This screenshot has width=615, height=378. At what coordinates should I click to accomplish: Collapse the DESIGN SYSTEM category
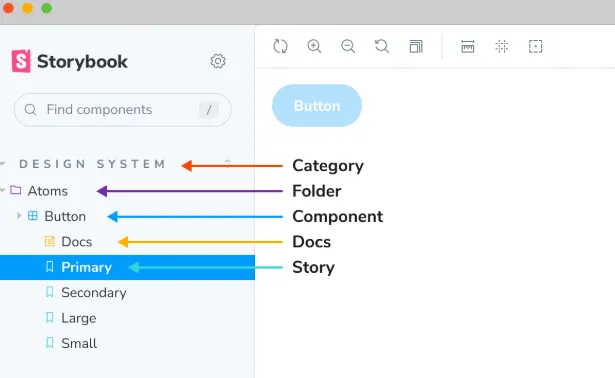click(93, 164)
